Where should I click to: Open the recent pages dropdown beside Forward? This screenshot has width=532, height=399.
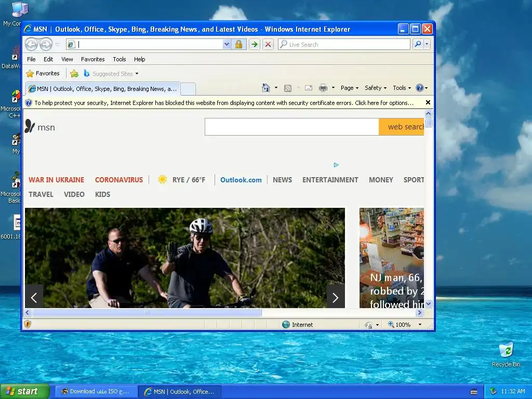57,45
